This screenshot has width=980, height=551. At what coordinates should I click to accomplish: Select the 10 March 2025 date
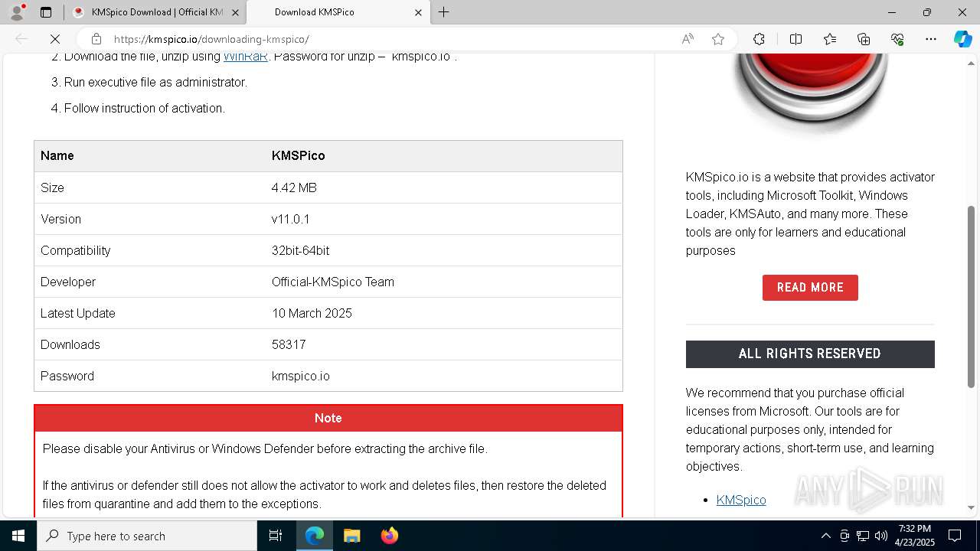pos(312,313)
